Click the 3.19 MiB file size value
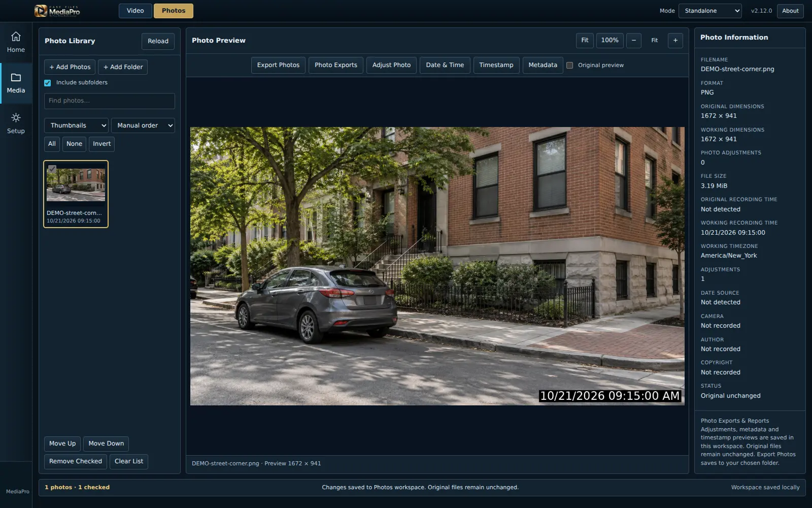812x508 pixels. click(714, 186)
